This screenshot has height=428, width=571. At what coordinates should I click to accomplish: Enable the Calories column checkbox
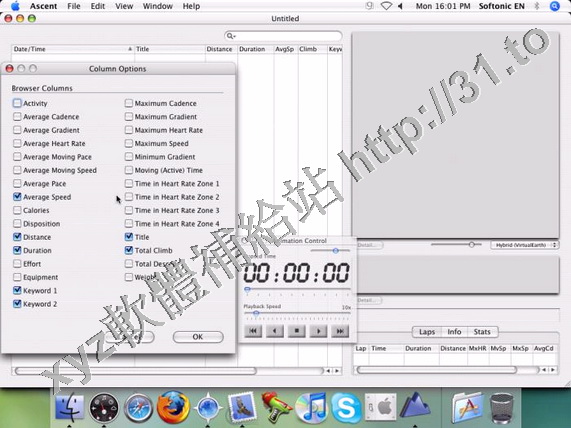(x=17, y=210)
